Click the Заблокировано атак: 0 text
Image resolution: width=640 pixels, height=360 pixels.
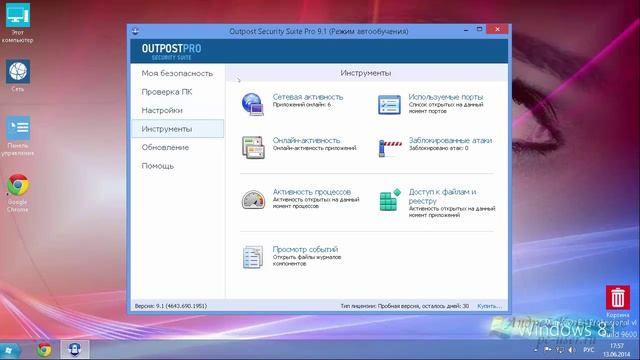[x=438, y=148]
